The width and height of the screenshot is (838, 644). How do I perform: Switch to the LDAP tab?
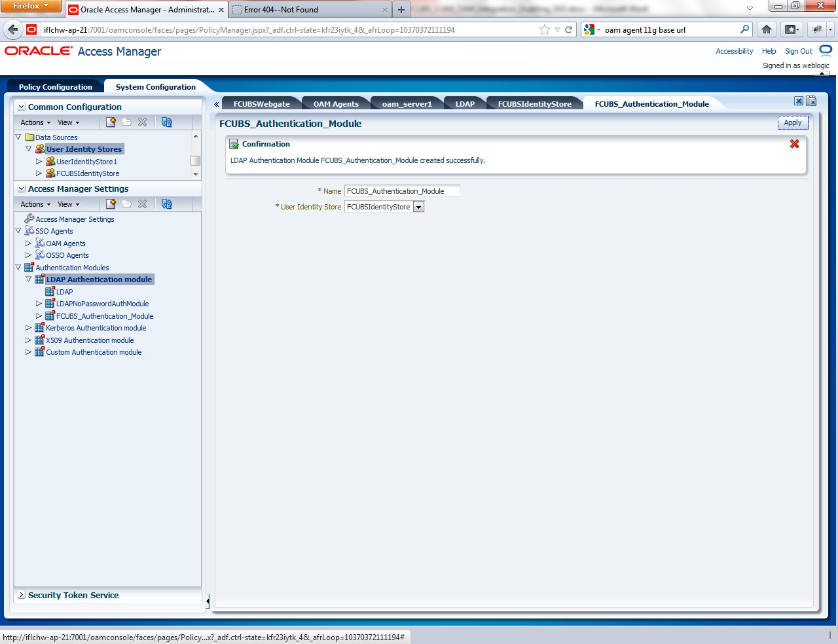click(x=465, y=103)
